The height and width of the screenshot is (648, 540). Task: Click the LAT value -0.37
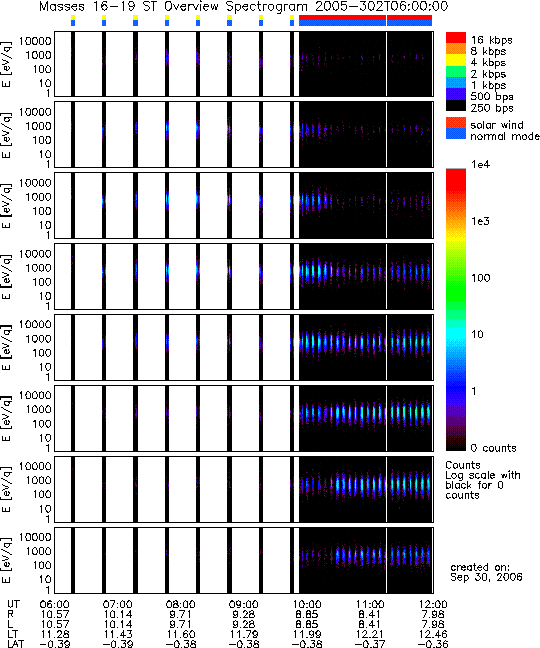coord(370,644)
